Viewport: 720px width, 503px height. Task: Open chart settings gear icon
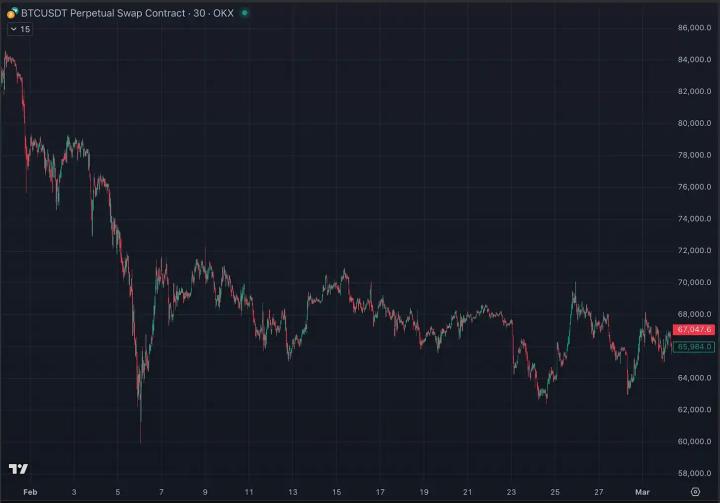tap(695, 492)
